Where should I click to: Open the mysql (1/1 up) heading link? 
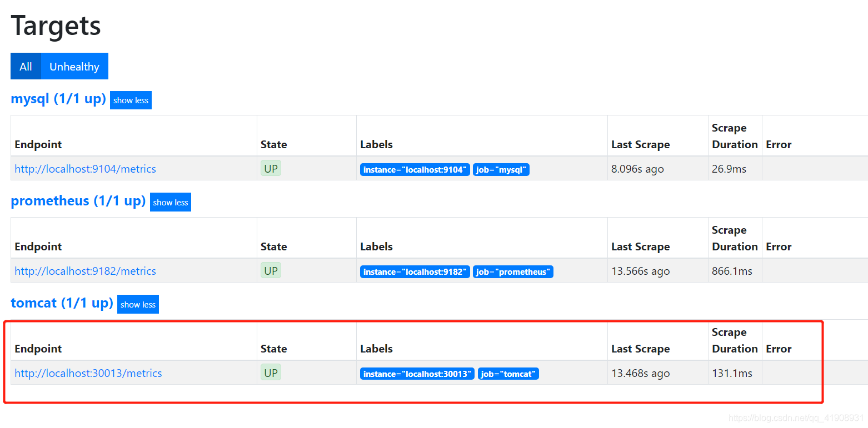[58, 99]
